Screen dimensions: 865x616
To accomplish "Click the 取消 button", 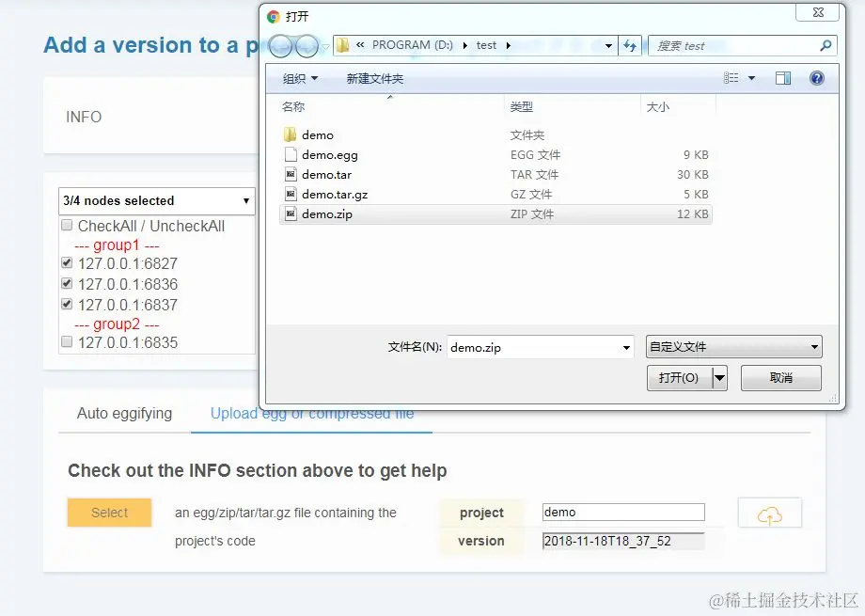I will 780,378.
